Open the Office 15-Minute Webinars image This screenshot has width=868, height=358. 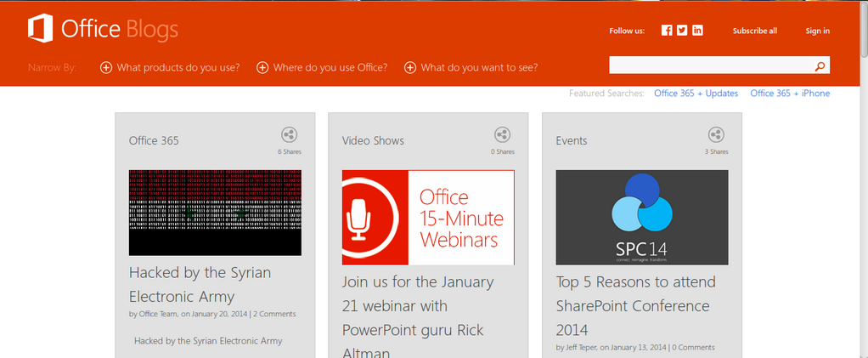pyautogui.click(x=428, y=218)
